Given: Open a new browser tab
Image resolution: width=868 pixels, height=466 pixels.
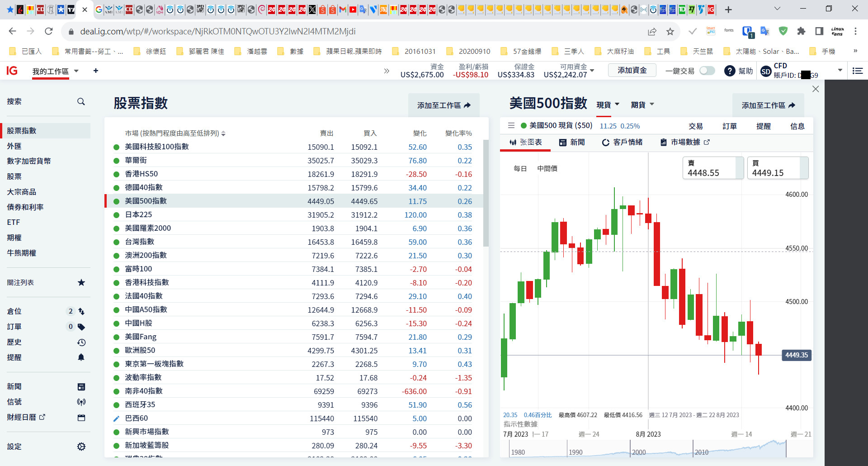Looking at the screenshot, I should (728, 10).
